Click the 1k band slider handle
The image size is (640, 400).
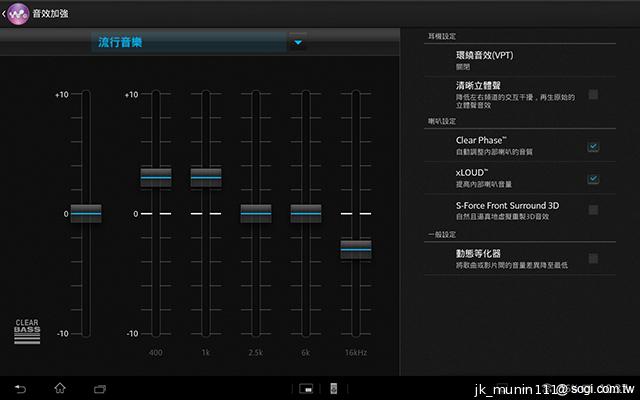coord(206,178)
